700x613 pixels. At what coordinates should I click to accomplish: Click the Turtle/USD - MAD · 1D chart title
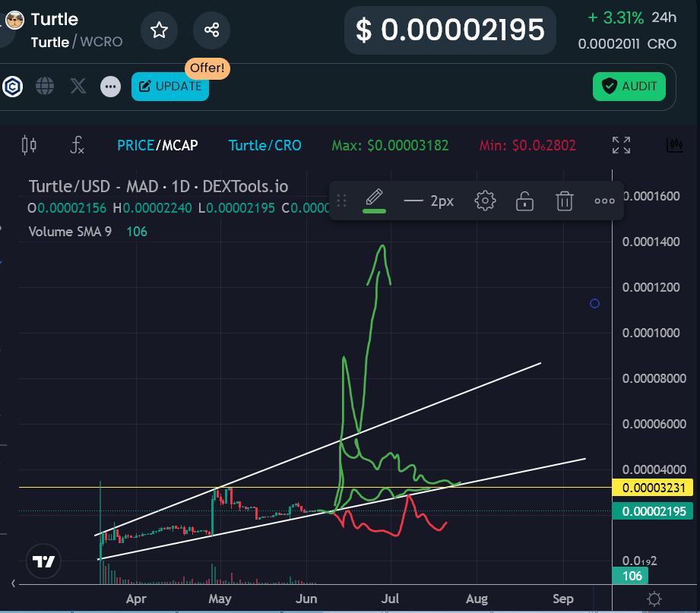point(159,187)
